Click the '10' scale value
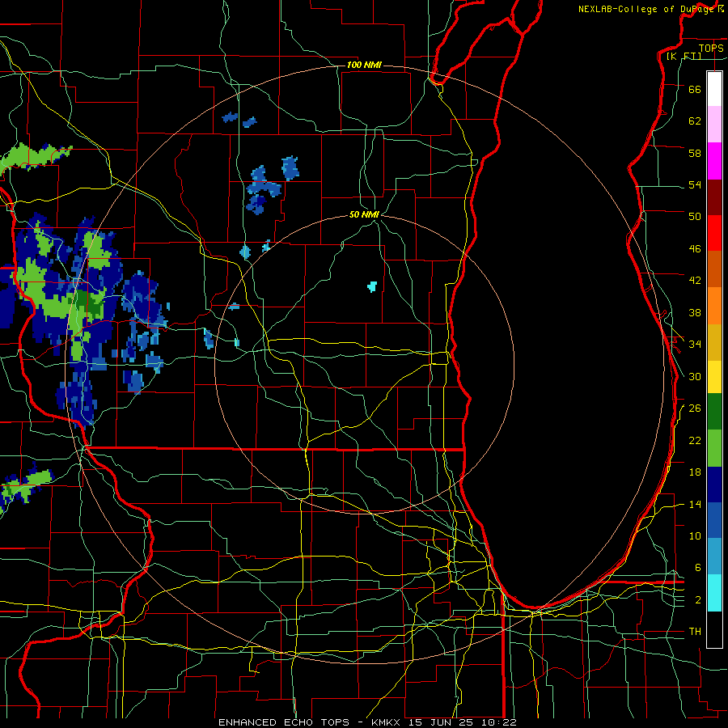The width and height of the screenshot is (728, 728). pyautogui.click(x=695, y=535)
